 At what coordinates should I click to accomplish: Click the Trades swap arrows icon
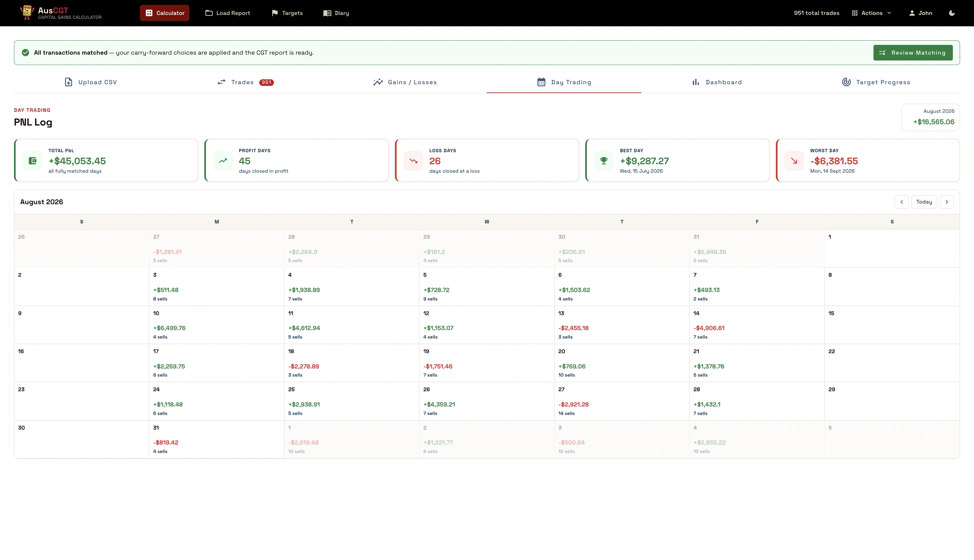tap(221, 82)
